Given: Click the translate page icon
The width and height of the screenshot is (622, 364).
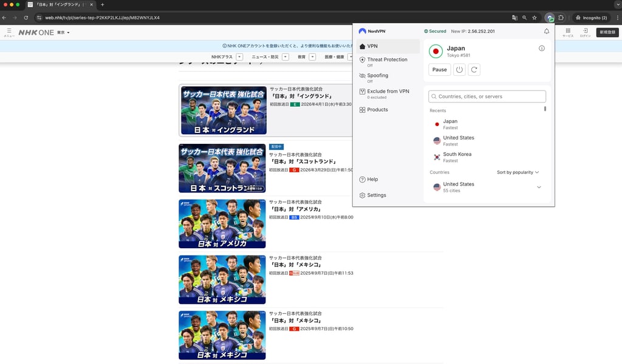Looking at the screenshot, I should (514, 18).
